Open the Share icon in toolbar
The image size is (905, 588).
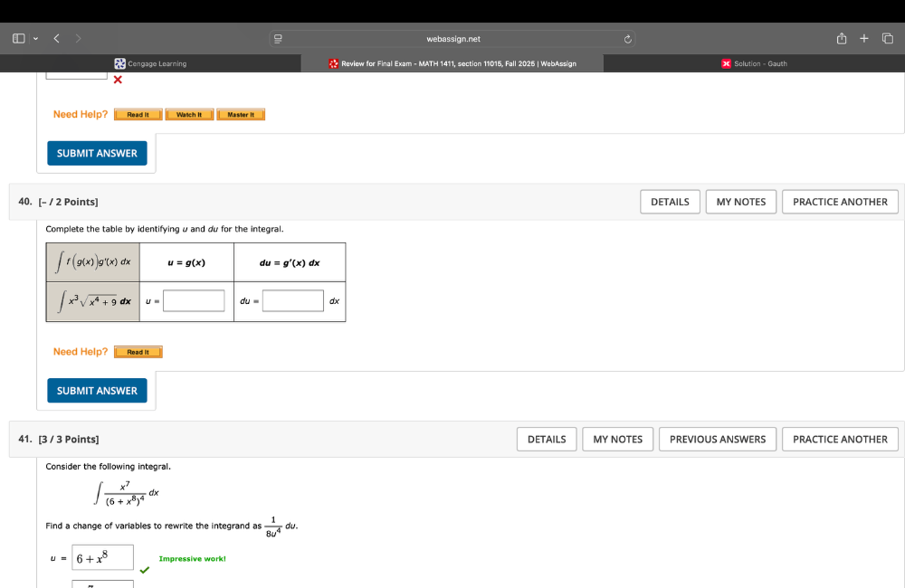841,39
